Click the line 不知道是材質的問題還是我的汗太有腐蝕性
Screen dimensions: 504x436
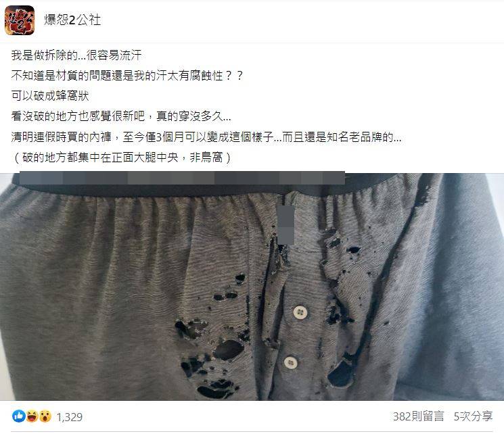click(x=127, y=76)
